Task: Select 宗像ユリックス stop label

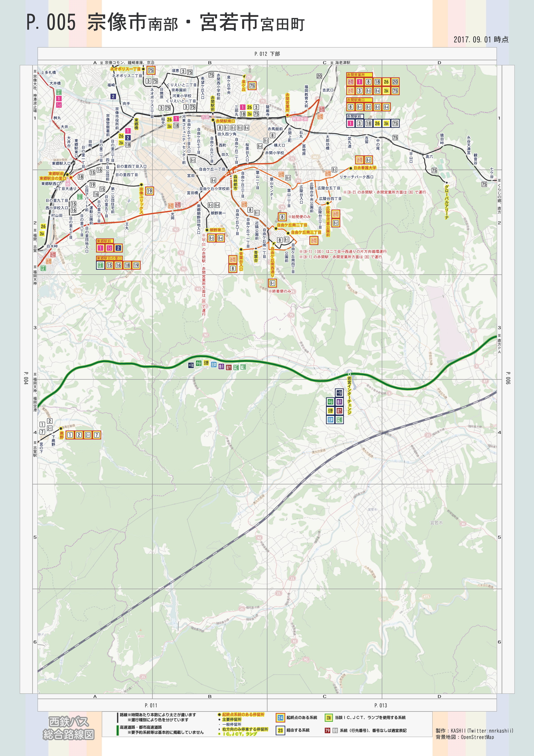Action: click(x=141, y=201)
